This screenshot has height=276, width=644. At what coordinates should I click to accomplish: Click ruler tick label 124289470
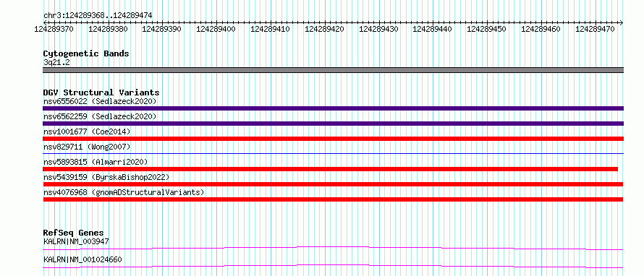tap(595, 30)
